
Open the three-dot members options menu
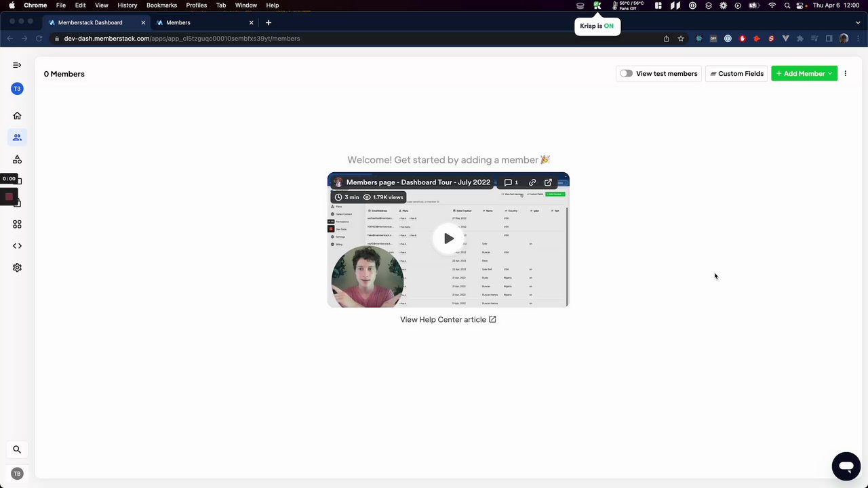click(x=845, y=73)
